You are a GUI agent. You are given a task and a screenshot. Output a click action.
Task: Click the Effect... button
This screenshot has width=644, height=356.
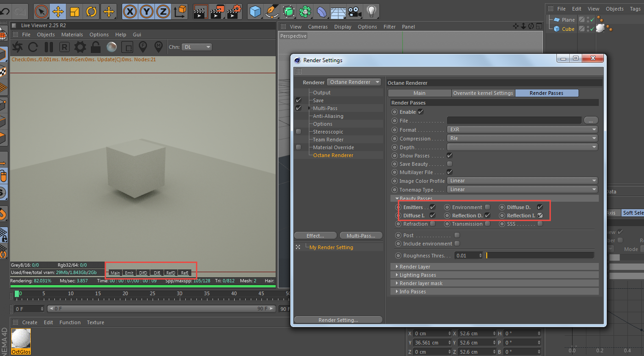pos(315,236)
